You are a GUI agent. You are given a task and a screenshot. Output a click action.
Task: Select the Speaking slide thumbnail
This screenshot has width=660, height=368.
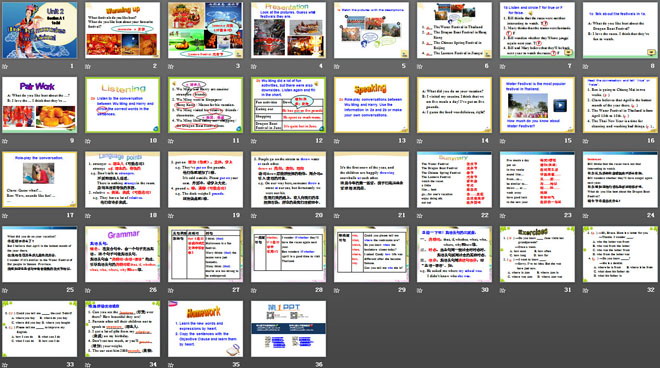[x=371, y=105]
